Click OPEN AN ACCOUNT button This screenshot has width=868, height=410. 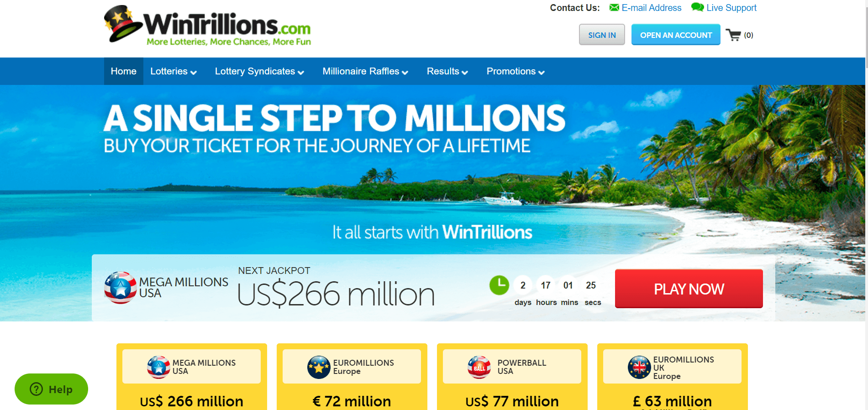(x=676, y=35)
